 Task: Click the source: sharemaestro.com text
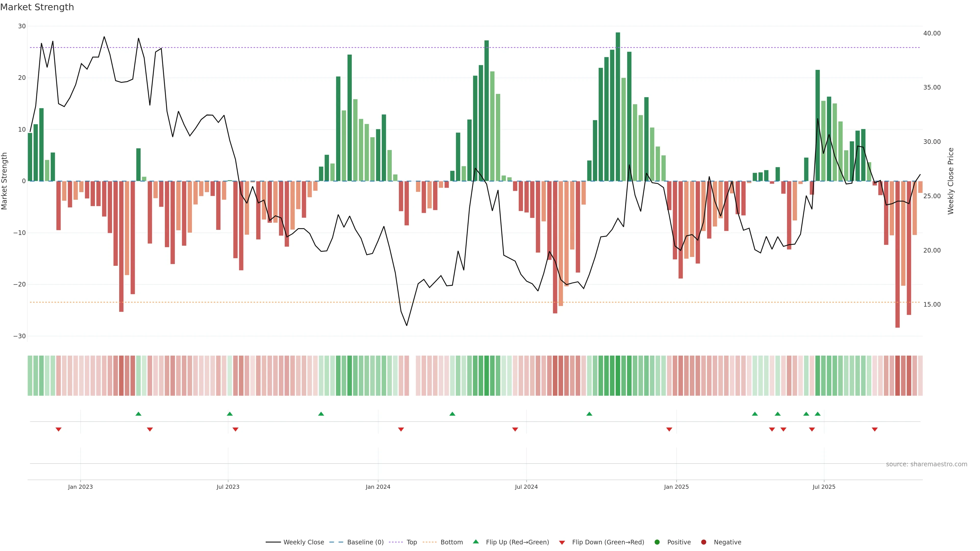pyautogui.click(x=926, y=464)
